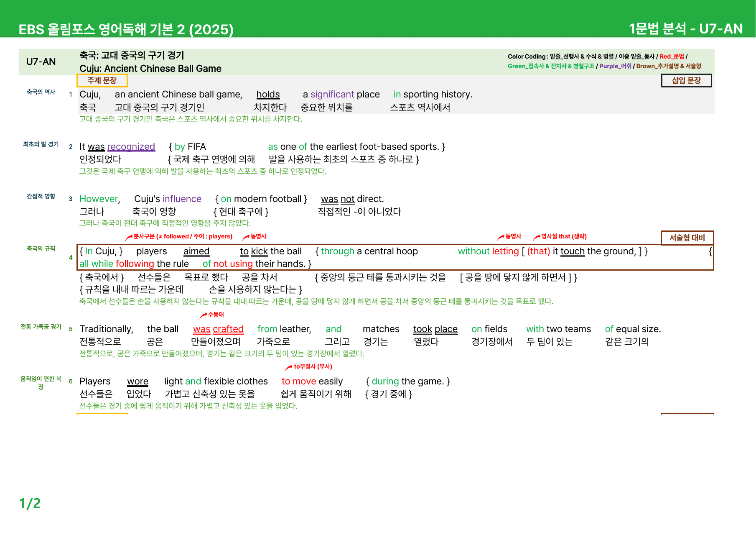Click the '삽입 문장' box label

click(686, 80)
